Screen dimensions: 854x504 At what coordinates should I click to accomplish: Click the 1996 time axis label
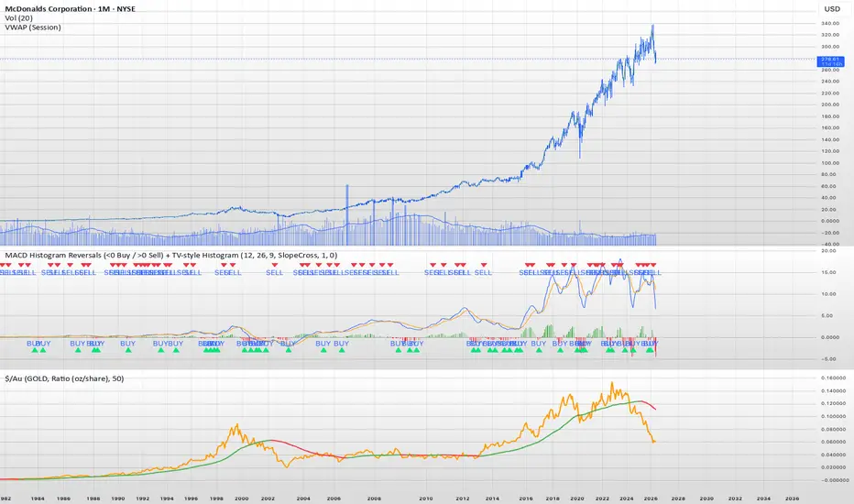pos(191,499)
